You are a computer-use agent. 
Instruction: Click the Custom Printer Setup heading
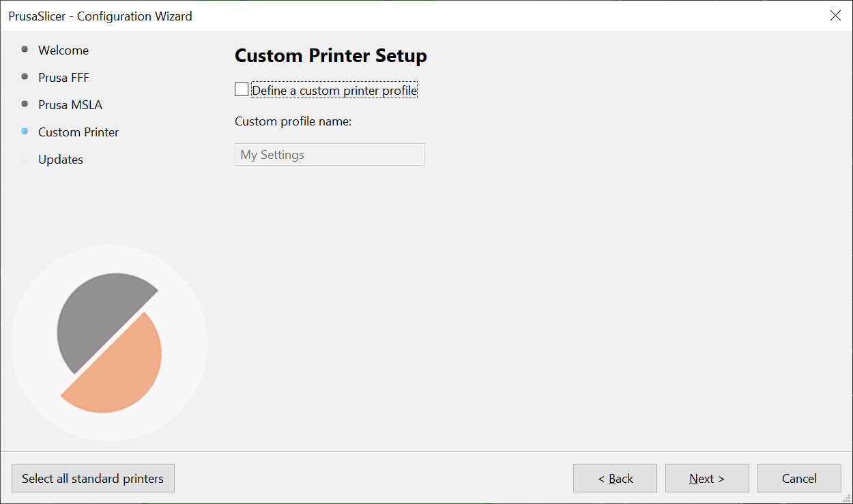[x=331, y=55]
